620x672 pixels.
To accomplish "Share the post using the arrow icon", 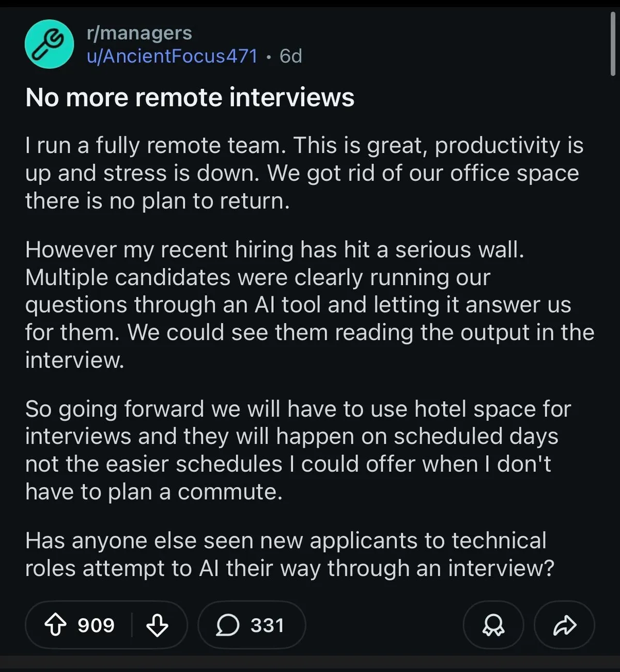I will pyautogui.click(x=564, y=625).
